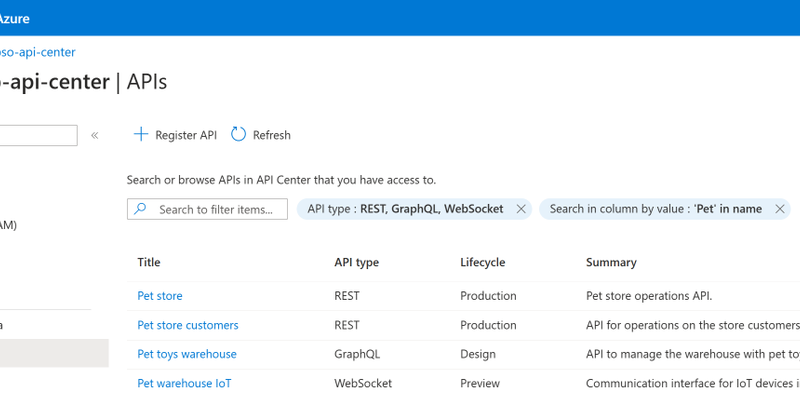Sort by the Title column header
Viewport: 800px width, 419px height.
(148, 262)
